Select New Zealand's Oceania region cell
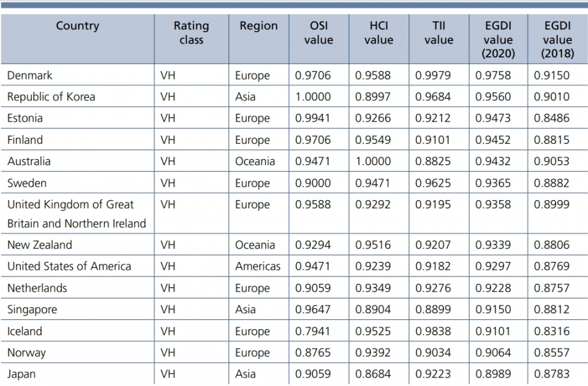 click(255, 245)
